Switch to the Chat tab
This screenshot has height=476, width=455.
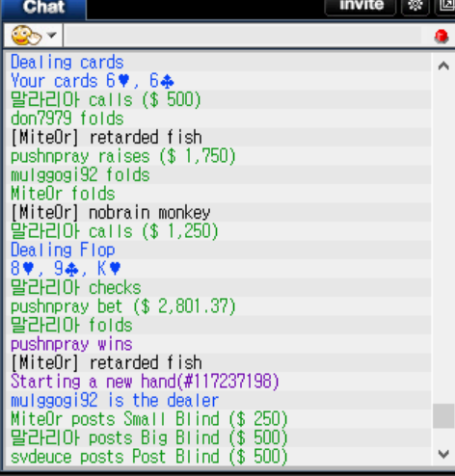click(x=43, y=8)
